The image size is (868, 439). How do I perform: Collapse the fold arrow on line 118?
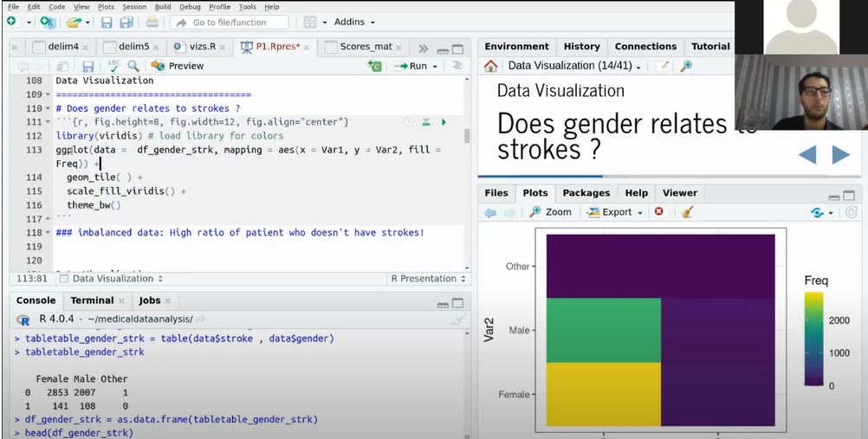point(49,233)
